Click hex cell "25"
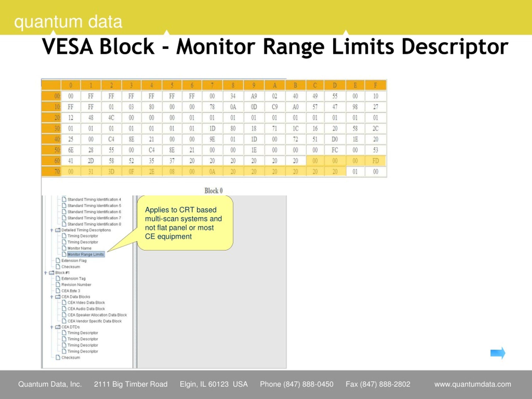This screenshot has width=532, height=399. click(x=71, y=139)
